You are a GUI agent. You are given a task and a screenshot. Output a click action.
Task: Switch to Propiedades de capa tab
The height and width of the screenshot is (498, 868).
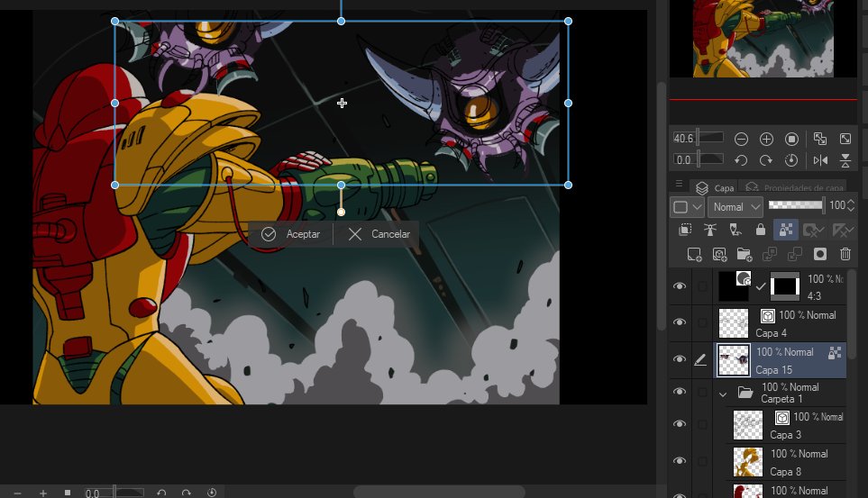click(x=794, y=187)
